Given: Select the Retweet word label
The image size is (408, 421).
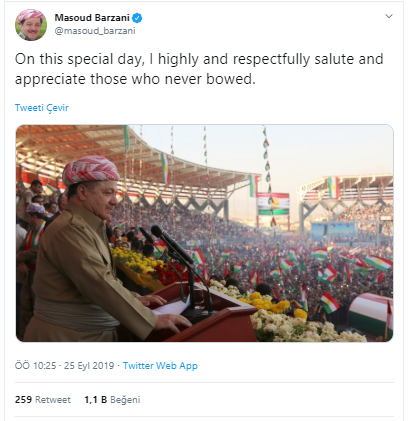Looking at the screenshot, I should pos(53,400).
